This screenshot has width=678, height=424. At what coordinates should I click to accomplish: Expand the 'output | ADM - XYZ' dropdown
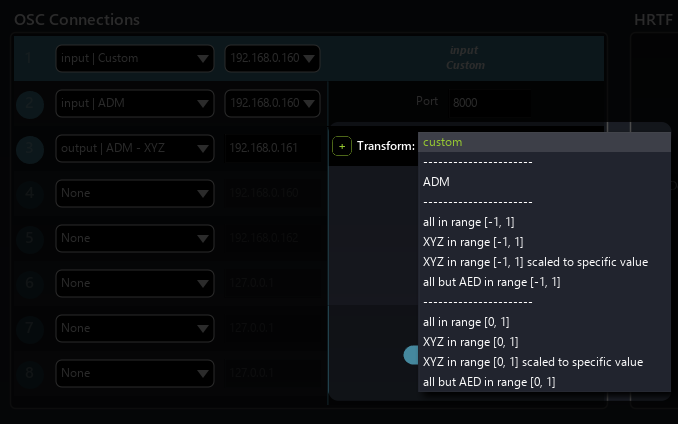(135, 148)
